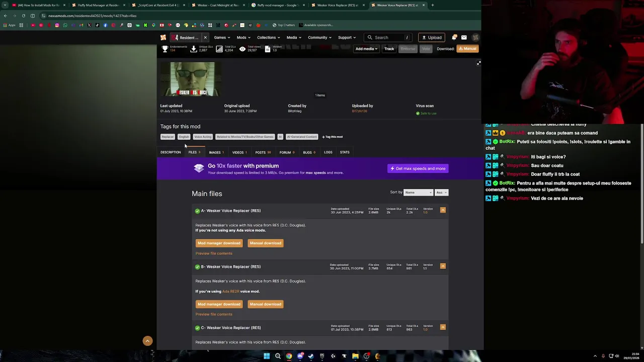Click the premium diamond icon in banner
Screen dimensions: 644x362
point(199,168)
